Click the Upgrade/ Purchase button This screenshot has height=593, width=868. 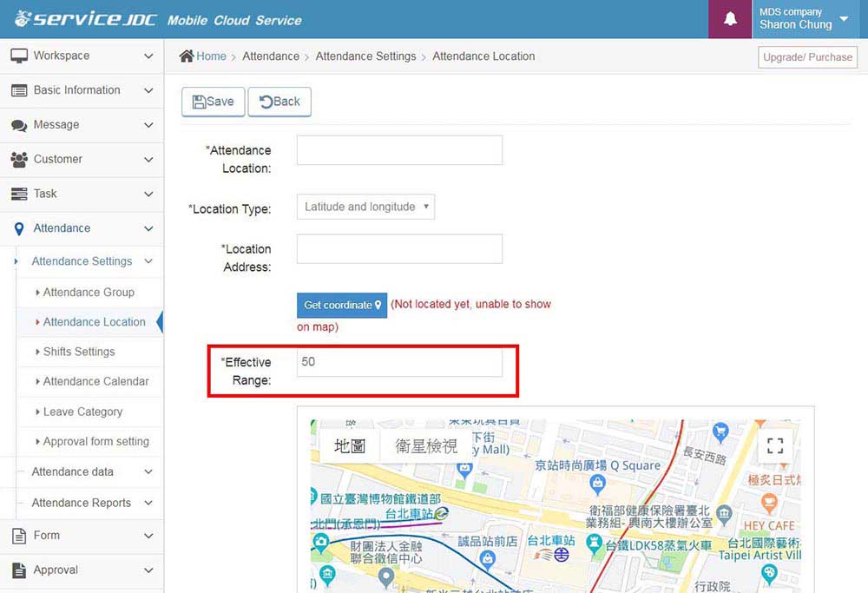click(807, 57)
